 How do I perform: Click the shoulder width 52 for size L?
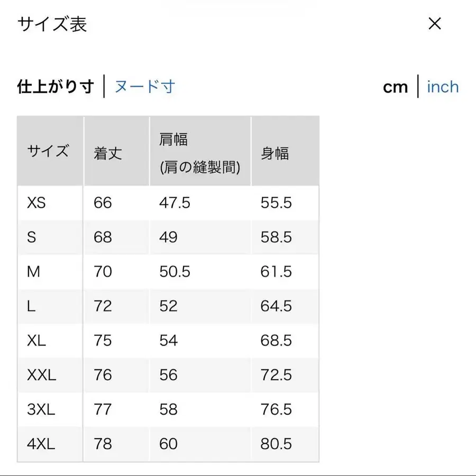click(x=168, y=306)
